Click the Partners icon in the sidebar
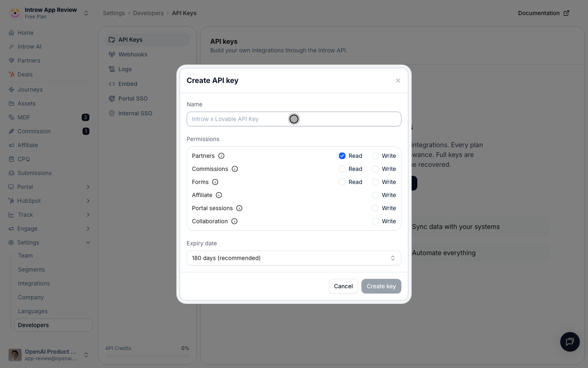The width and height of the screenshot is (588, 368). pyautogui.click(x=11, y=61)
